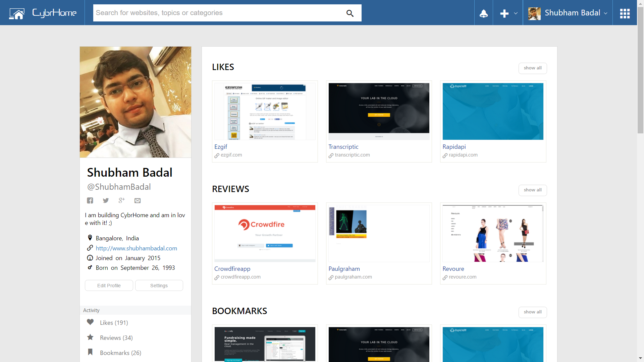Image resolution: width=644 pixels, height=362 pixels.
Task: Click the search magnifier icon
Action: click(350, 13)
